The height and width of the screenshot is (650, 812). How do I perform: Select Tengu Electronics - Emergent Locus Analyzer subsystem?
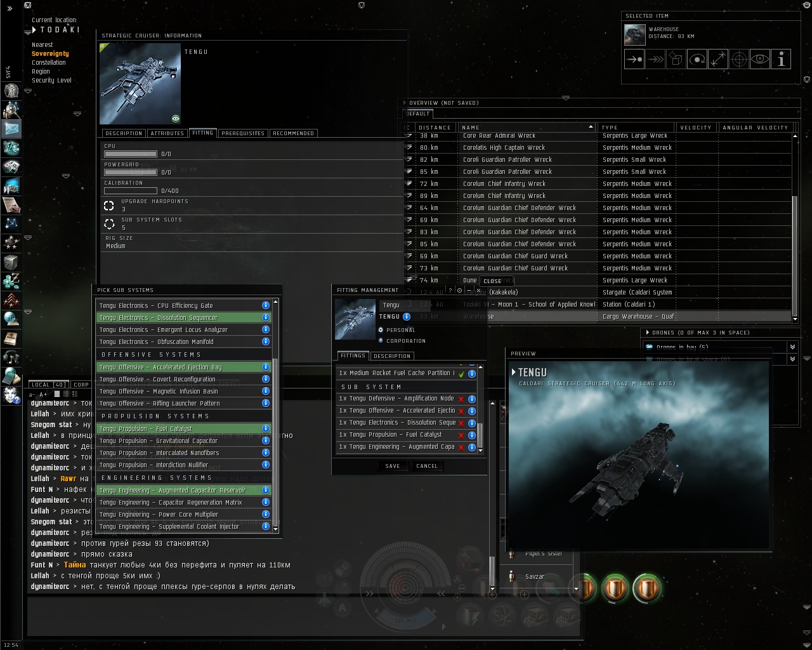[x=183, y=329]
